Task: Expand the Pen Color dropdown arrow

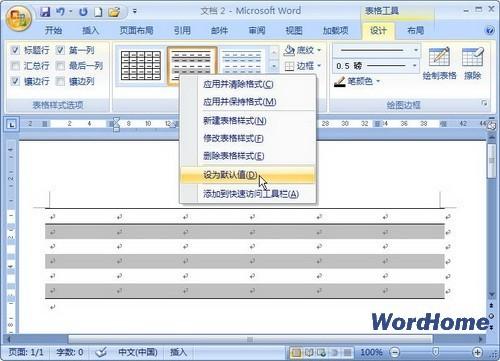Action: (378, 81)
